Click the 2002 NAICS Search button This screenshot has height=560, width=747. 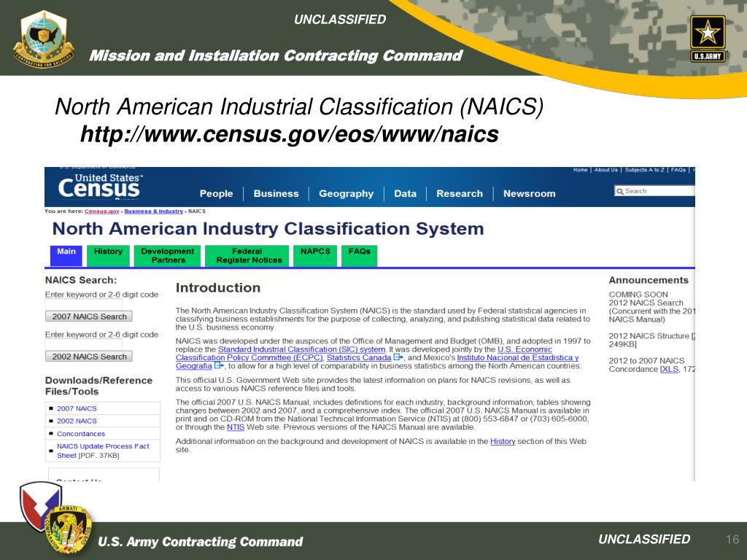tap(89, 356)
